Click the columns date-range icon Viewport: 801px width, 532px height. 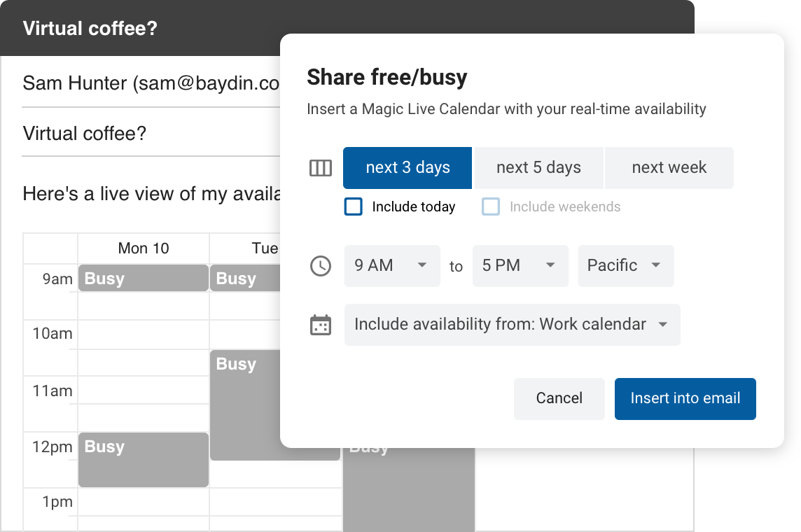(321, 168)
